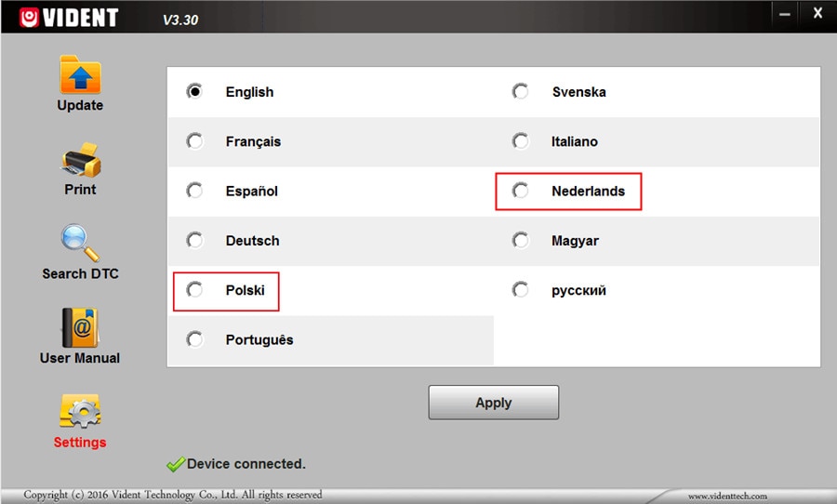Minimize the Vident window
837x504 pixels.
click(x=785, y=15)
